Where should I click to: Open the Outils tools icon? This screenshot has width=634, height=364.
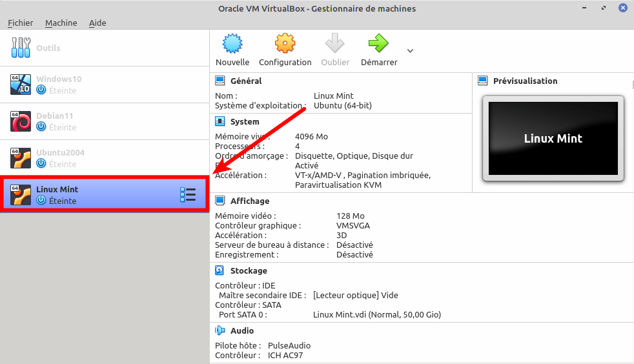(x=21, y=48)
